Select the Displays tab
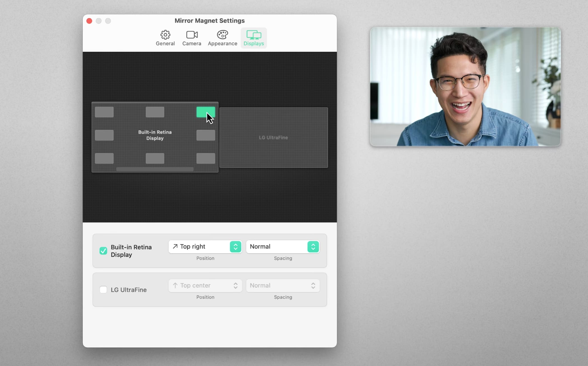 pos(254,38)
